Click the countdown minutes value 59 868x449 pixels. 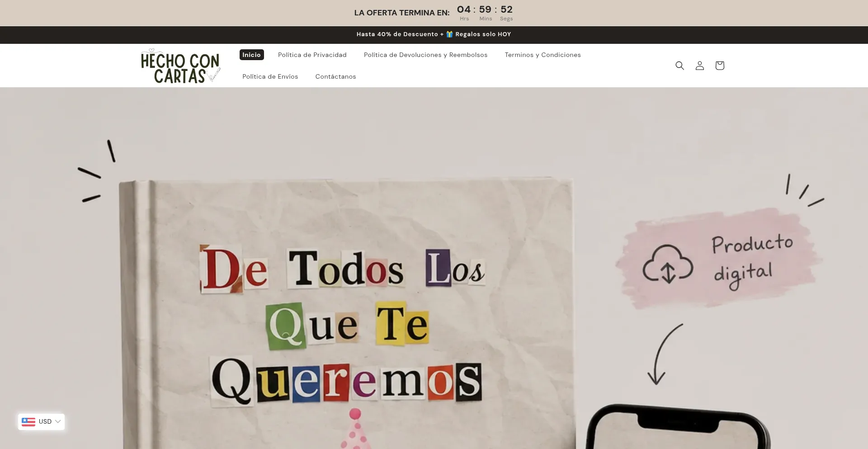[485, 9]
